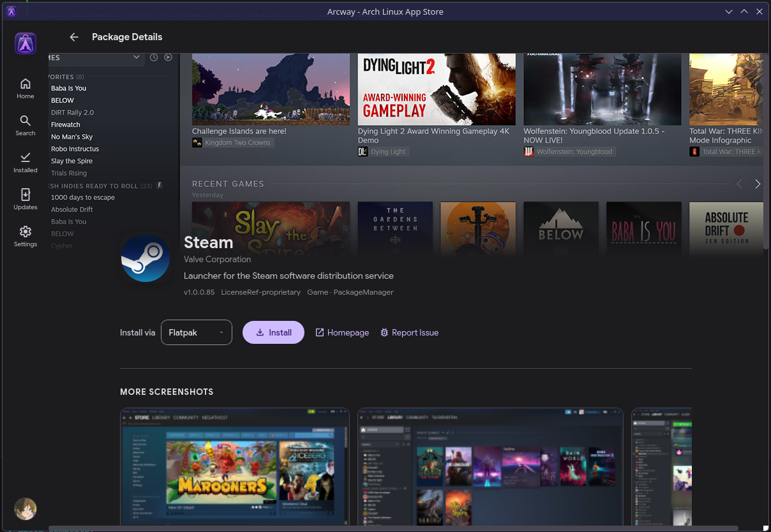Click 'Dying Light 2 Award Winning Gameplay' banner caption

click(433, 135)
